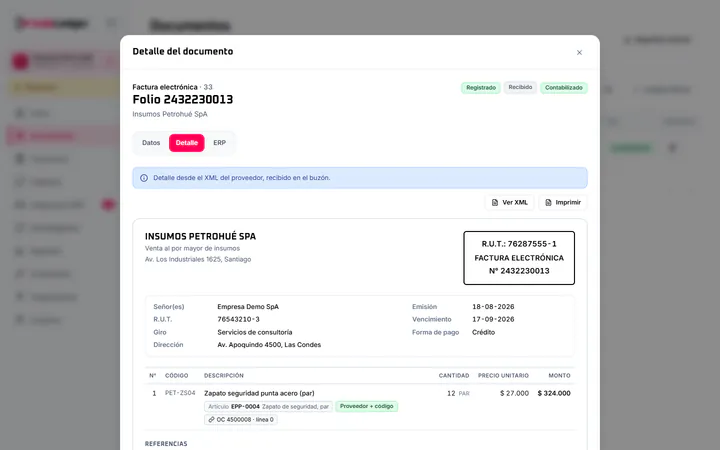720x450 pixels.
Task: Click the Registrado status badge
Action: pos(481,88)
